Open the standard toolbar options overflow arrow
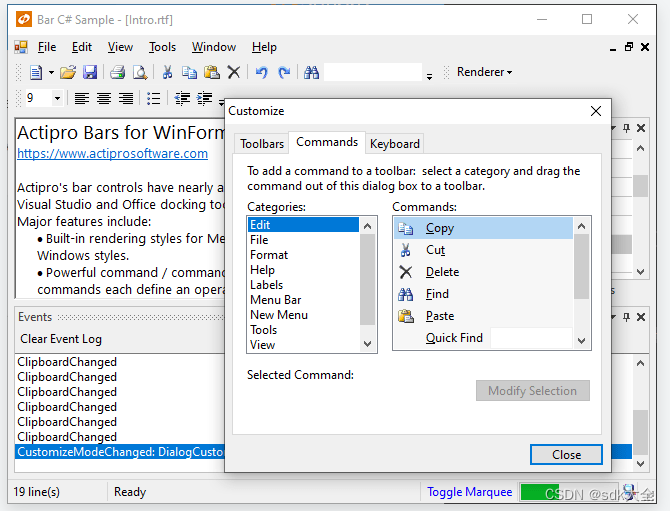The image size is (670, 511). [429, 76]
